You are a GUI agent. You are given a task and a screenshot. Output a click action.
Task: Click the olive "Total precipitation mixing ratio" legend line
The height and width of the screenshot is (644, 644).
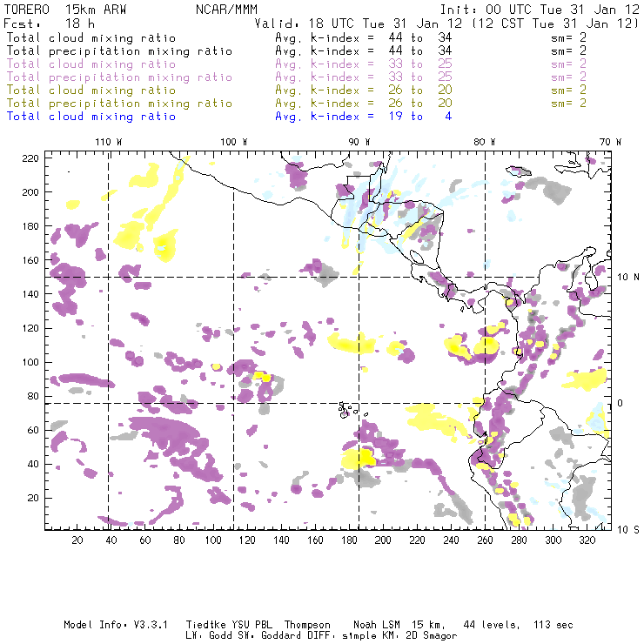point(119,103)
